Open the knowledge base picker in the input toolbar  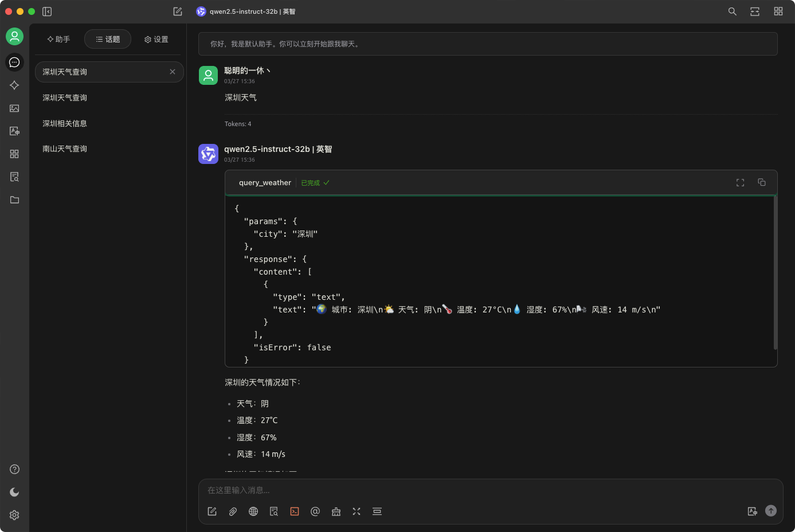click(274, 511)
